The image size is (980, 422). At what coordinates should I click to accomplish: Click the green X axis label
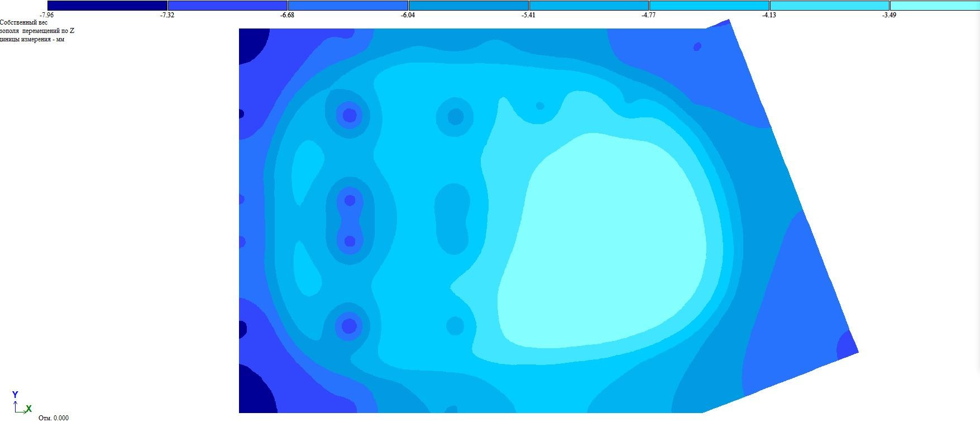pos(28,409)
